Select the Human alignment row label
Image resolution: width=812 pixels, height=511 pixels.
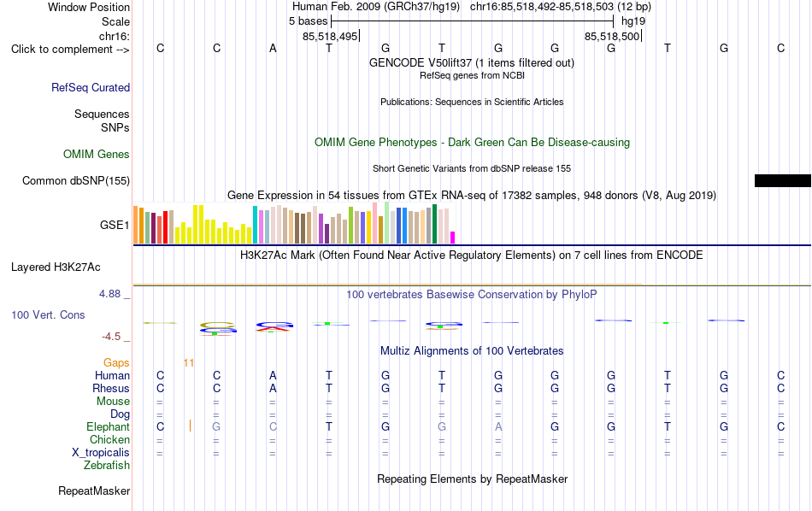pyautogui.click(x=112, y=375)
